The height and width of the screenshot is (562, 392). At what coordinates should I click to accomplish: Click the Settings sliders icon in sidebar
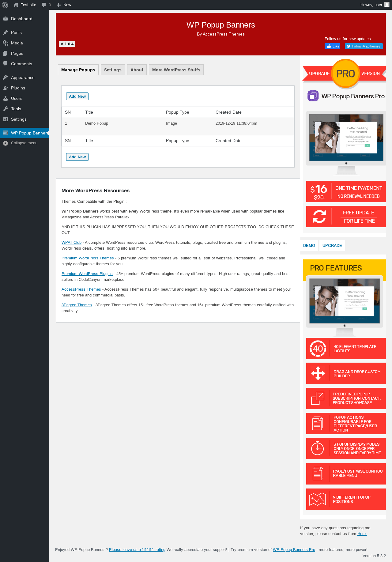pos(6,119)
